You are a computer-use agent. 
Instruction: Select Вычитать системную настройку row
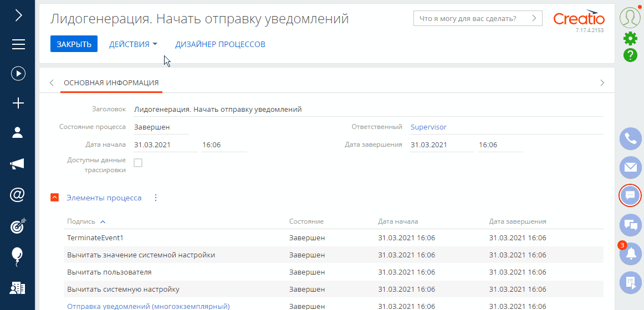tap(334, 289)
